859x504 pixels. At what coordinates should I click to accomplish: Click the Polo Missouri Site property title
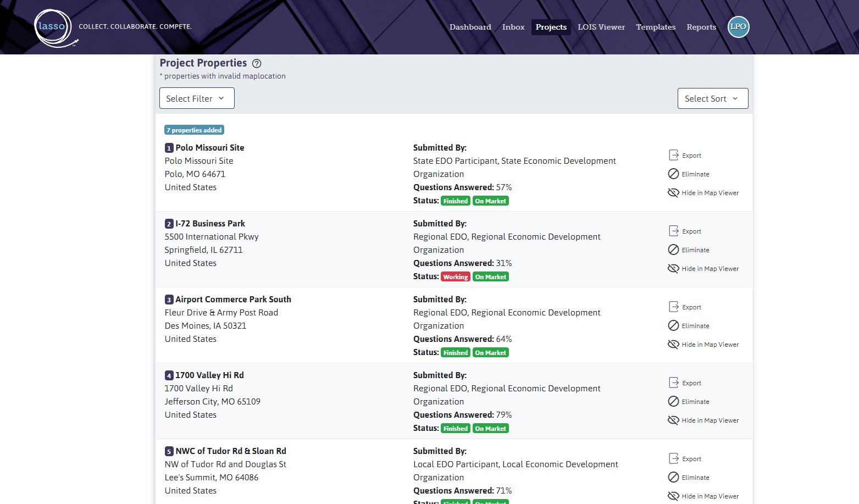pos(209,147)
